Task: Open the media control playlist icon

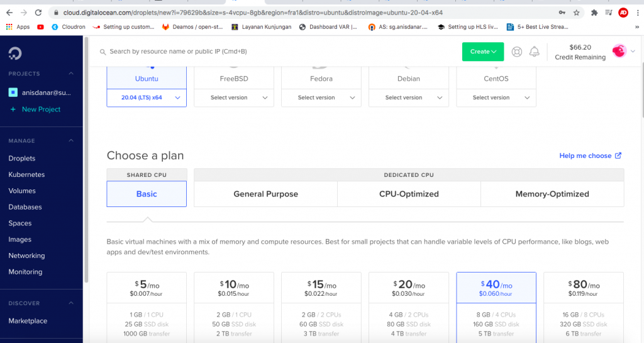Action: pos(609,13)
